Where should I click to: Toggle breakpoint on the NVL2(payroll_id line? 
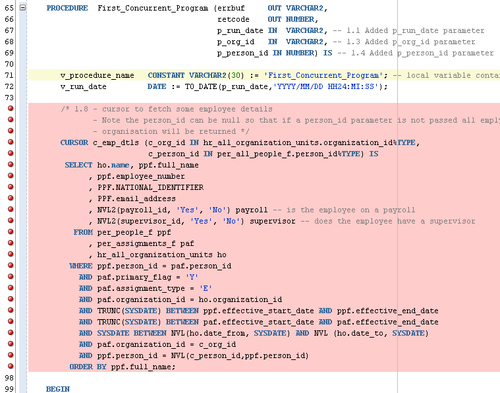point(11,209)
